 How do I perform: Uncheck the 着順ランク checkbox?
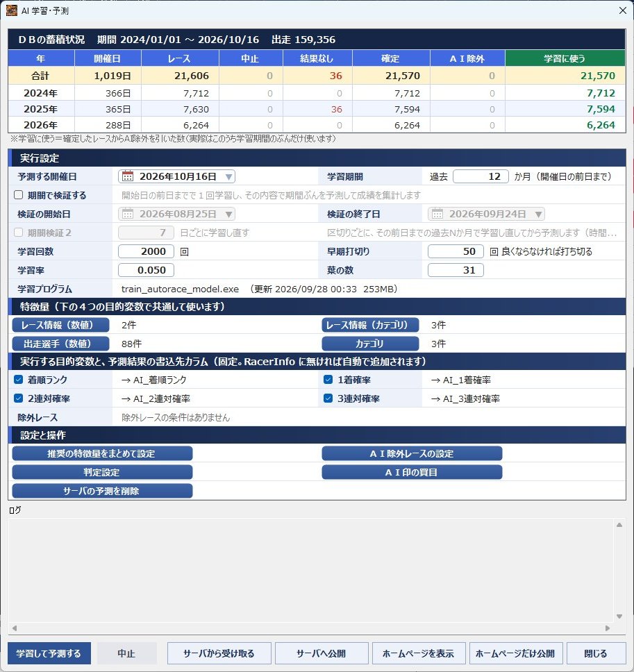(19, 380)
